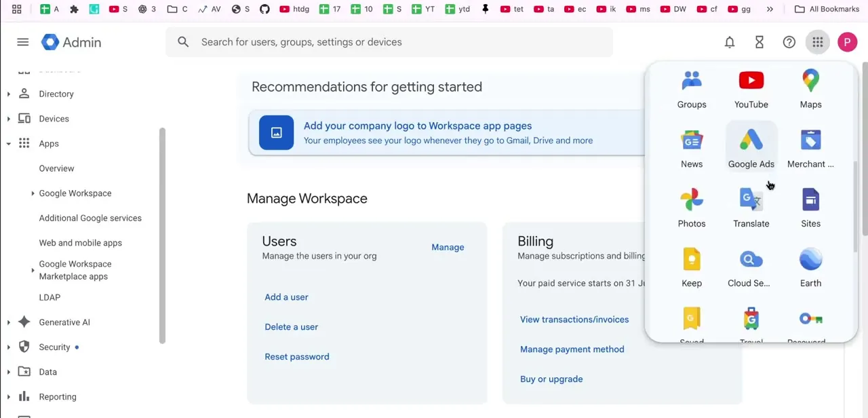Click the apps panel scrollbar thumb

pos(855,207)
